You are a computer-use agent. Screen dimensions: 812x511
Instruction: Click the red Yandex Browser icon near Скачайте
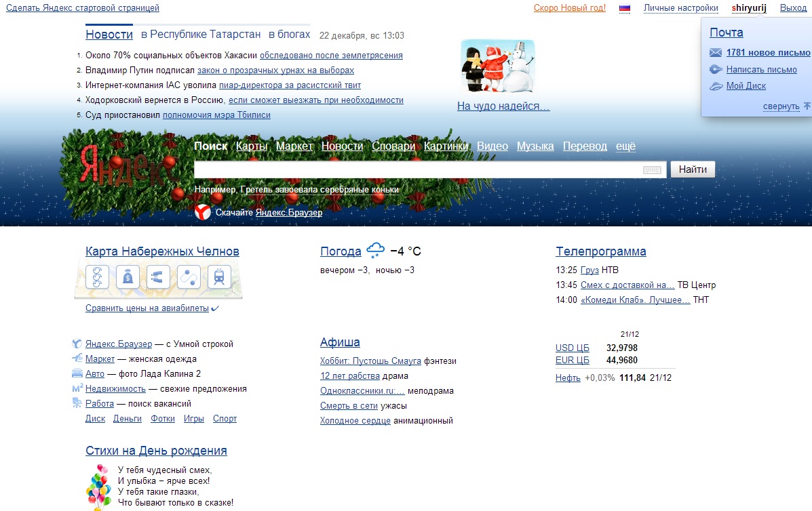coord(202,212)
